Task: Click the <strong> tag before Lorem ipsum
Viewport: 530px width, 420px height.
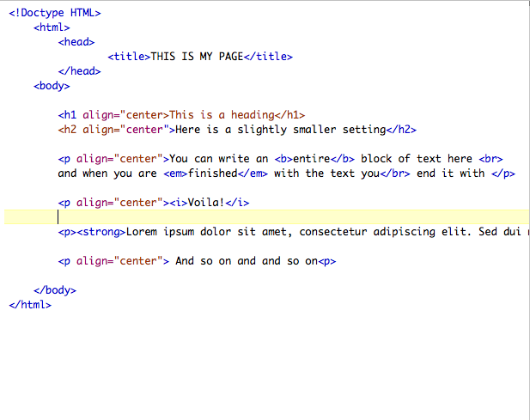Action: point(101,232)
